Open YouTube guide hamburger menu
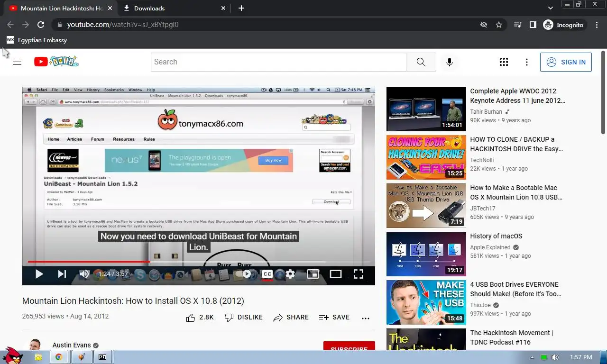 pyautogui.click(x=17, y=62)
